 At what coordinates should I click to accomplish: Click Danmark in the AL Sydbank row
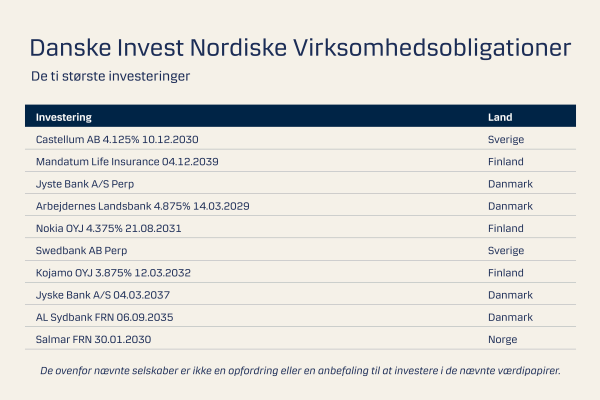[510, 317]
